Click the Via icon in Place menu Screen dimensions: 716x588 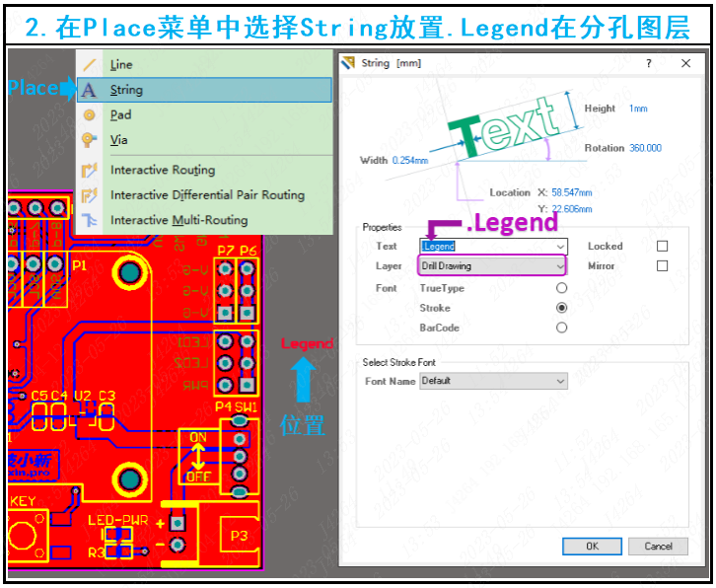point(90,140)
